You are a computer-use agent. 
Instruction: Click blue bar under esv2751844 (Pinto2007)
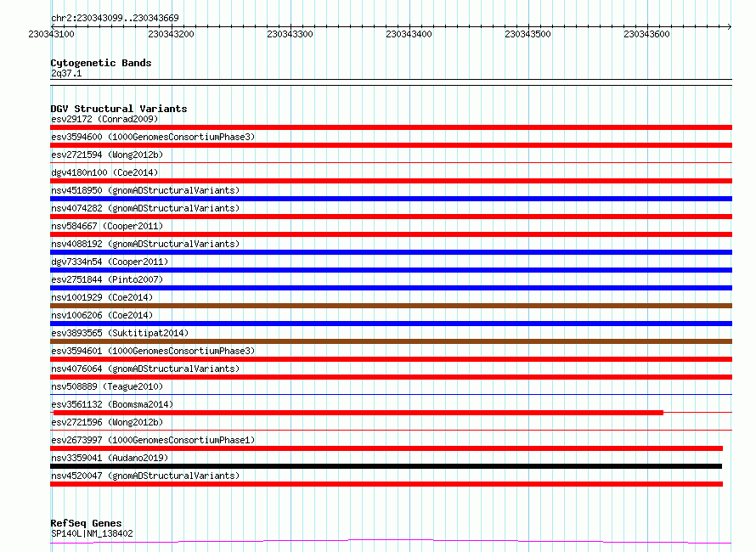coord(391,288)
